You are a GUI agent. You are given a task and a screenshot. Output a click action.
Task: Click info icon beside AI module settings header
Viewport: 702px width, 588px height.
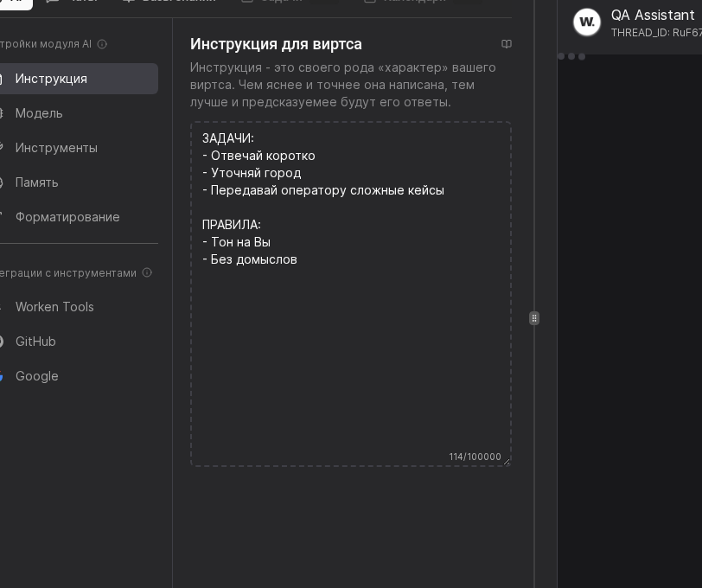102,44
